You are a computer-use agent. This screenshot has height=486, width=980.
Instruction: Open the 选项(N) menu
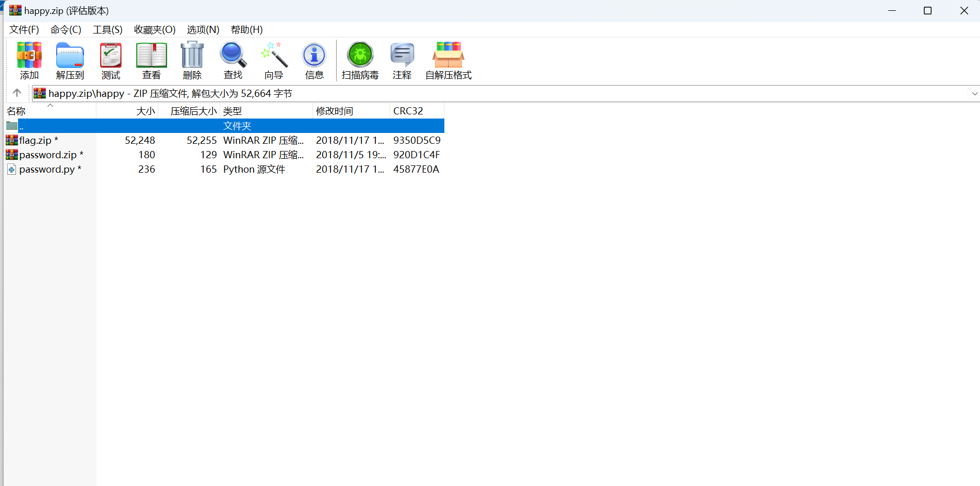pos(203,29)
